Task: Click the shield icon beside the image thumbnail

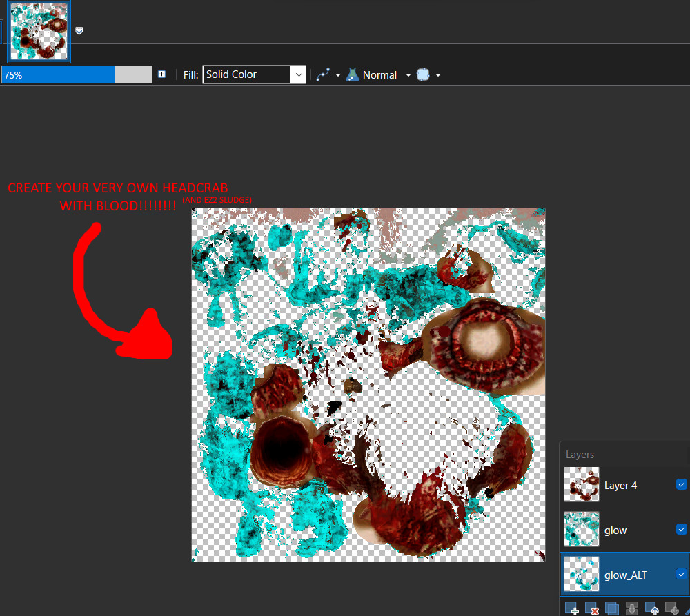Action: point(79,30)
